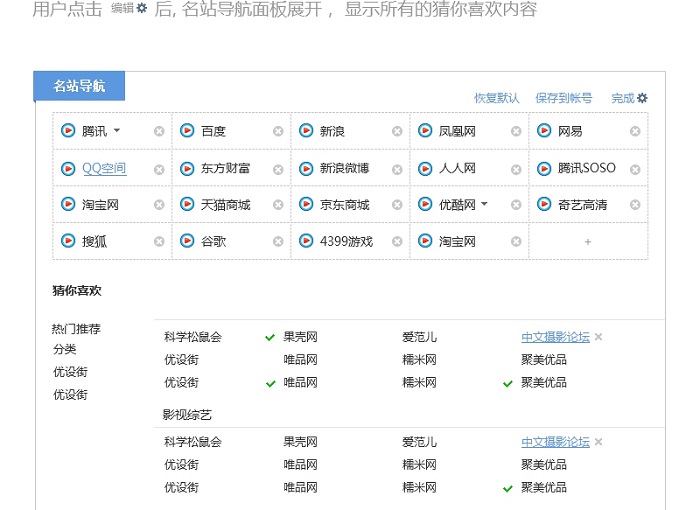Click the play icon beside 京东商城

point(306,204)
